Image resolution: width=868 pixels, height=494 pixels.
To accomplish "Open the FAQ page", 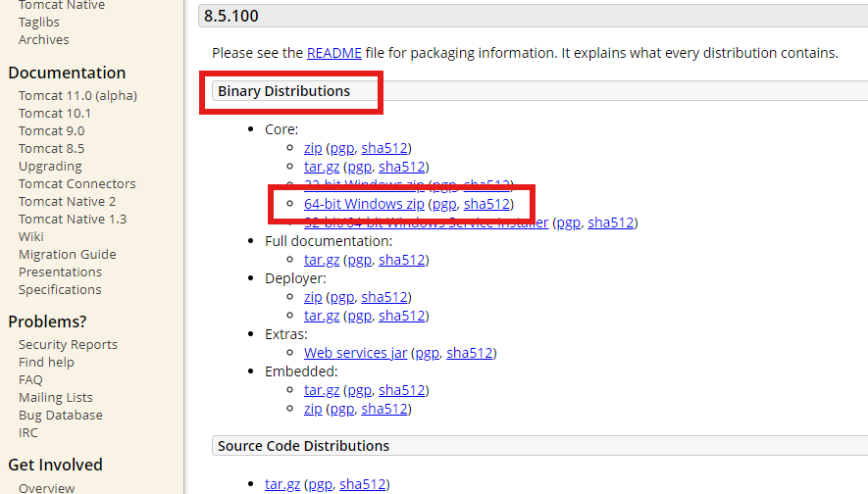I will pos(30,380).
